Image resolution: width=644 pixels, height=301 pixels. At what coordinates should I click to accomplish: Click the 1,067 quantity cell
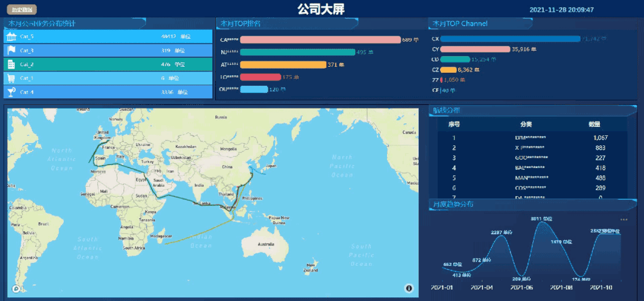point(600,138)
